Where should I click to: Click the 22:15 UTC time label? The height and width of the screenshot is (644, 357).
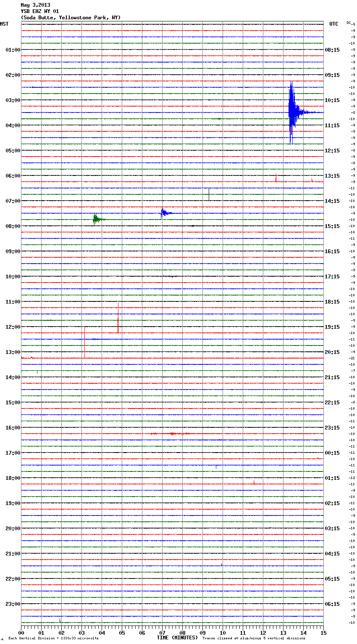click(x=332, y=402)
